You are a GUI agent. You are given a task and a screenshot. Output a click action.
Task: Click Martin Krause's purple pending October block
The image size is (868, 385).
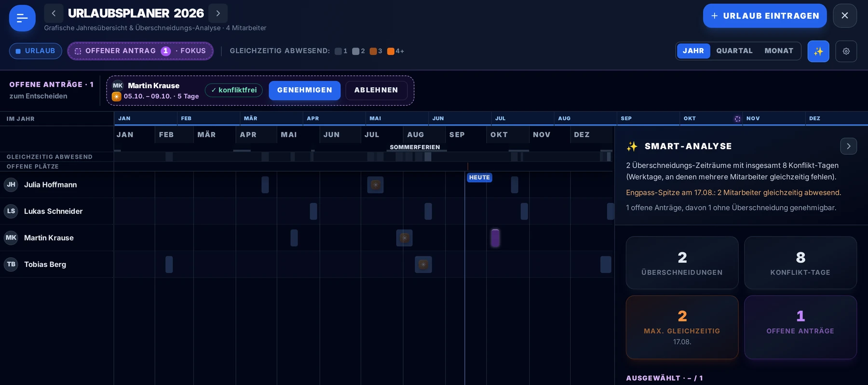495,238
